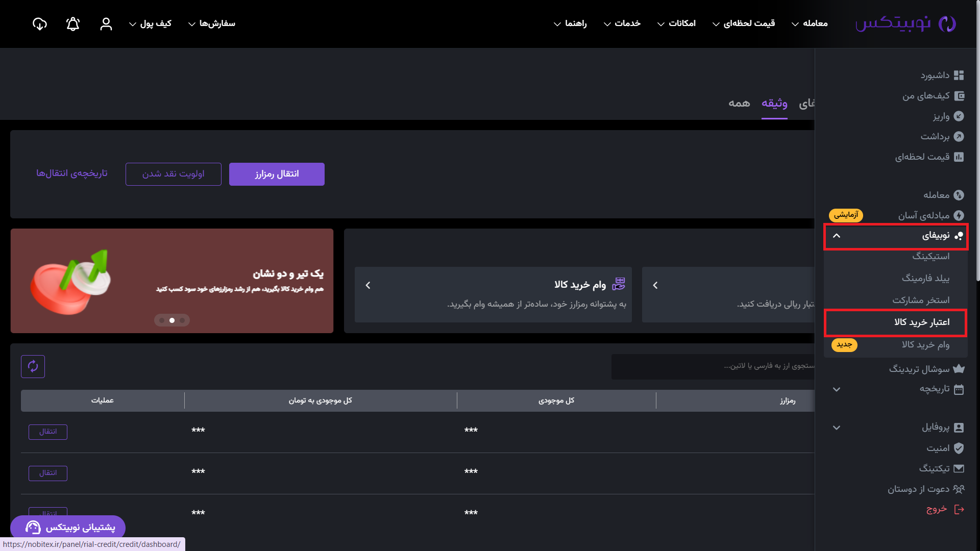Image resolution: width=980 pixels, height=551 pixels.
Task: Expand the راهنما header menu
Action: (x=570, y=23)
